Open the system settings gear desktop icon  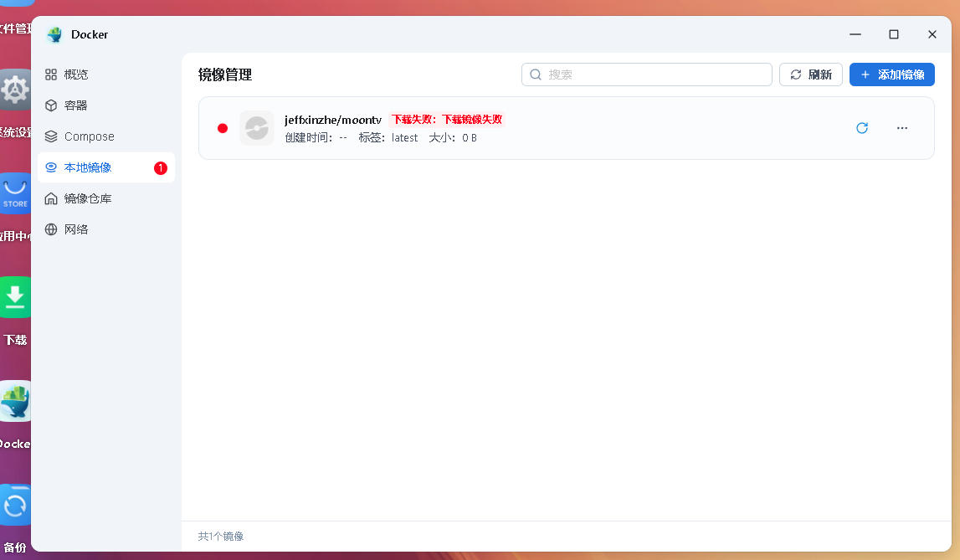tap(15, 90)
